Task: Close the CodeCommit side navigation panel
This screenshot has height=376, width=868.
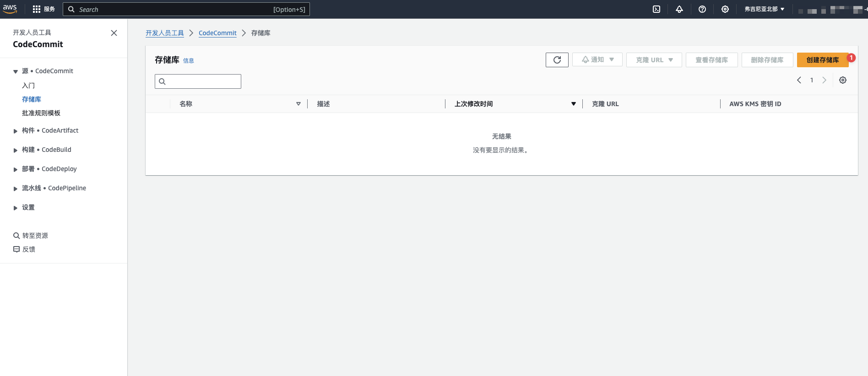Action: point(114,33)
